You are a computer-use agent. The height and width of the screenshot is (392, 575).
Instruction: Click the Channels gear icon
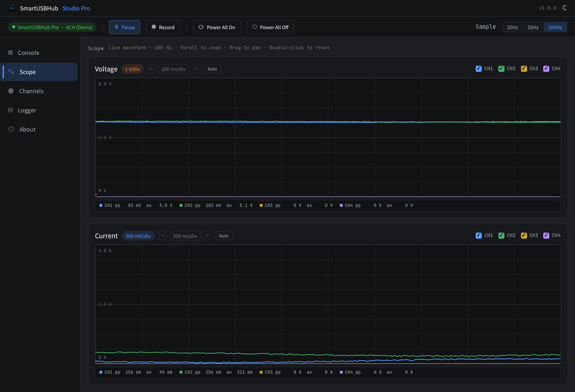pyautogui.click(x=11, y=91)
